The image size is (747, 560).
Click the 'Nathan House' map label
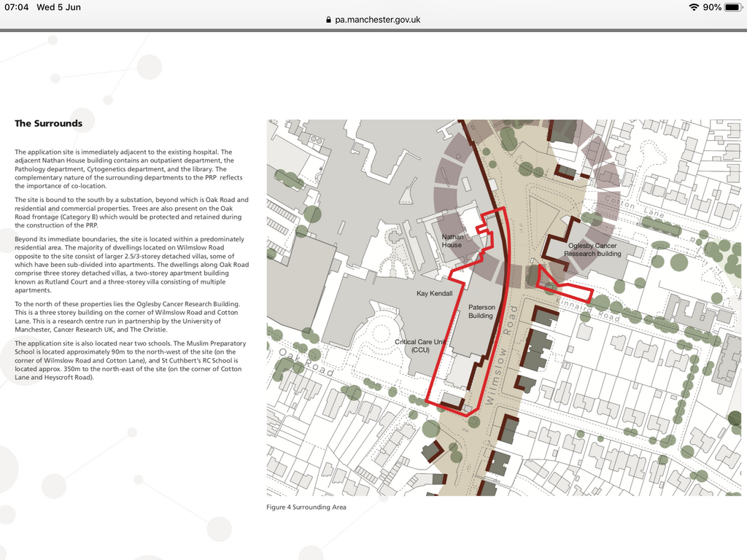(452, 241)
